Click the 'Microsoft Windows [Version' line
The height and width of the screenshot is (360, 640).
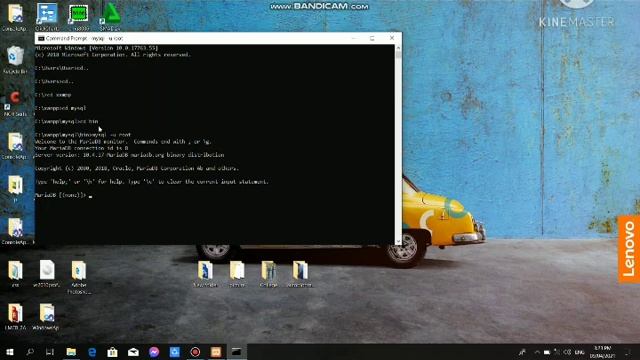pos(96,48)
